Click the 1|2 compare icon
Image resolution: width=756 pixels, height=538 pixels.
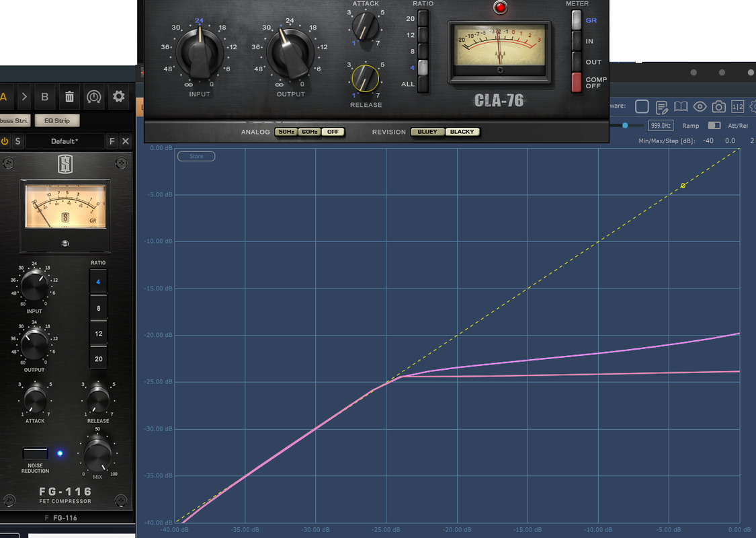click(738, 107)
